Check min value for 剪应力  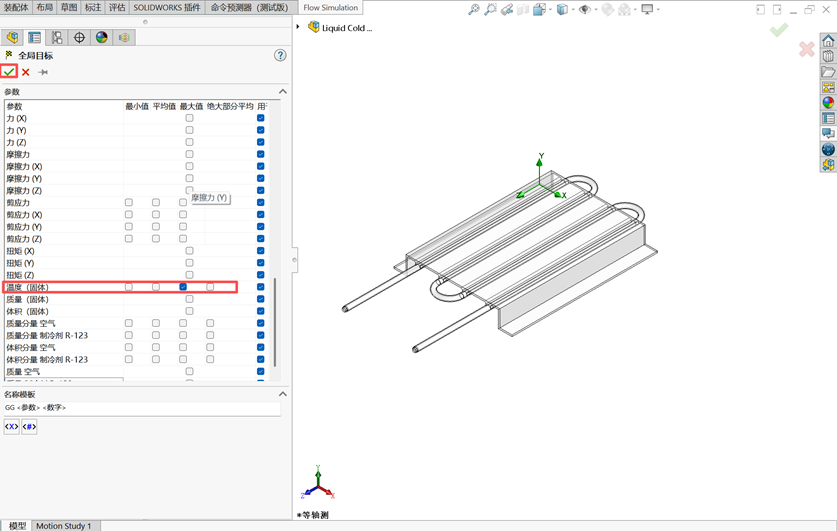129,202
